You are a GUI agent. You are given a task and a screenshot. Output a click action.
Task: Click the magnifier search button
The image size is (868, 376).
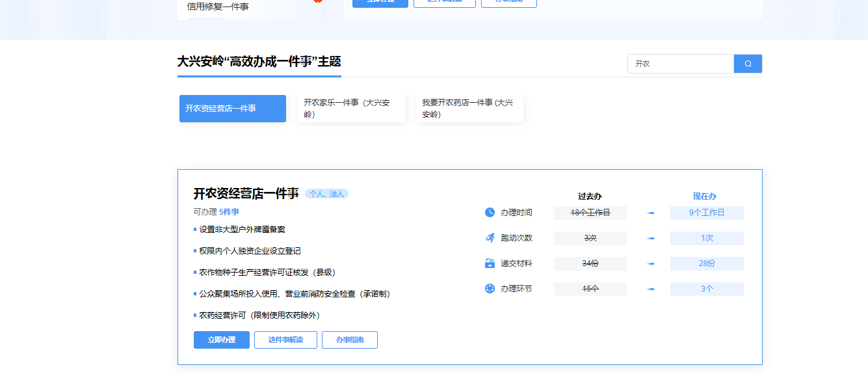pos(748,64)
